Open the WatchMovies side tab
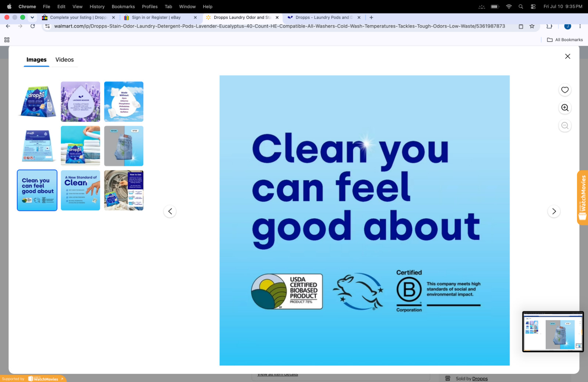Viewport: 588px width, 382px height. (x=582, y=198)
